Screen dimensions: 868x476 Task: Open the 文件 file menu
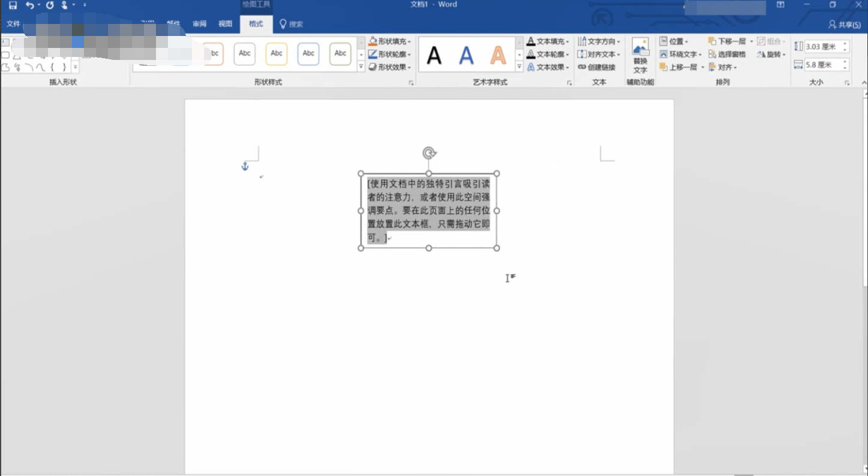click(x=13, y=24)
